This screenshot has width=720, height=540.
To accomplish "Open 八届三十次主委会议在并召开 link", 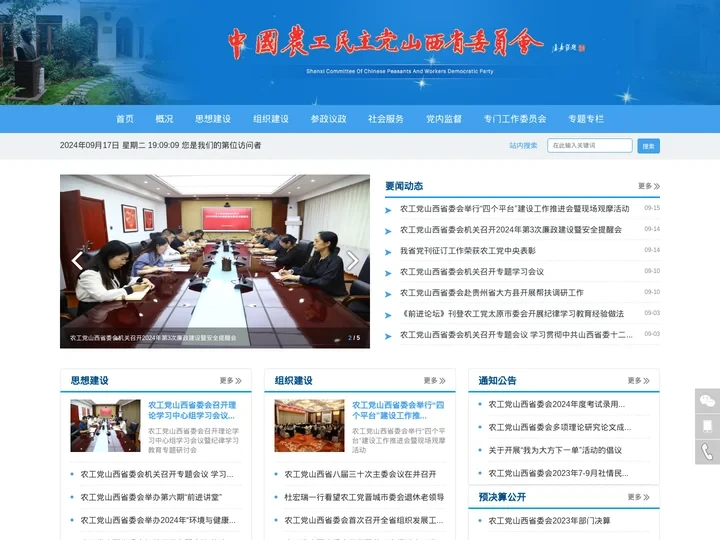I will 360,474.
